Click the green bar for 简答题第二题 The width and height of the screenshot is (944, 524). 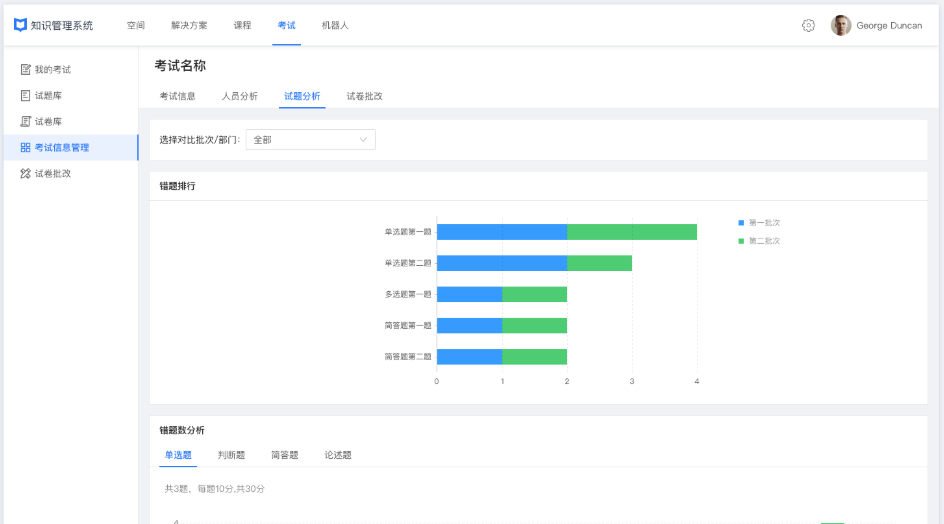pyautogui.click(x=534, y=357)
